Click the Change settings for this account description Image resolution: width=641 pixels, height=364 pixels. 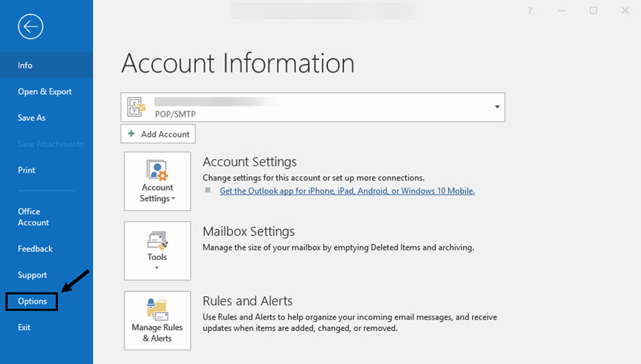tap(314, 178)
